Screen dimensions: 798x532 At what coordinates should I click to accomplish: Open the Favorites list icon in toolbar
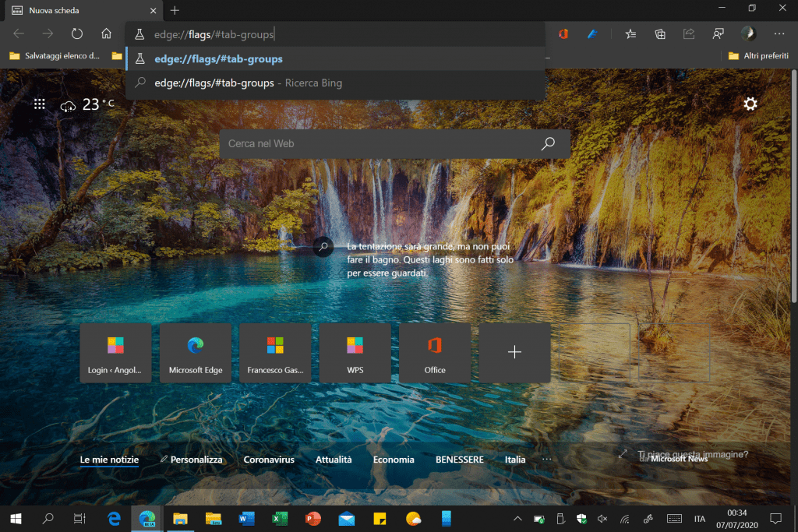(x=630, y=34)
